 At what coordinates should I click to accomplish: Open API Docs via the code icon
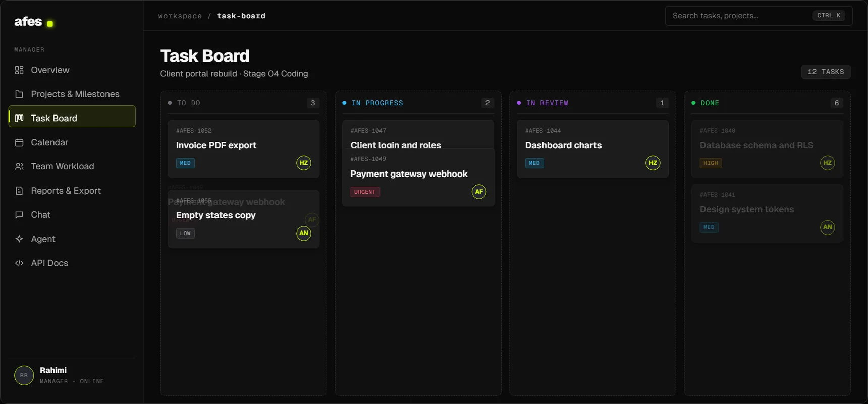click(x=19, y=263)
